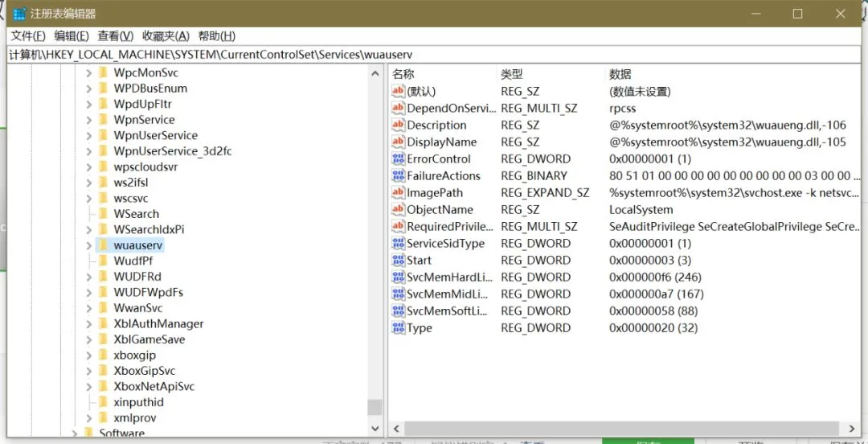
Task: Select the xinputhid folder icon
Action: coord(103,402)
